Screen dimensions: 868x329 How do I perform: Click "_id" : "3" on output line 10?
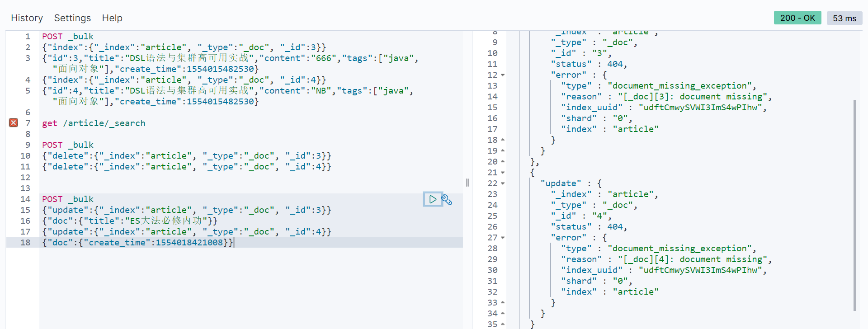click(x=581, y=53)
